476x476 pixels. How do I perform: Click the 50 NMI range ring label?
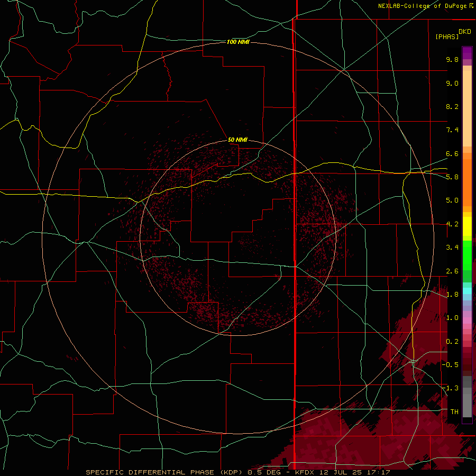[237, 140]
